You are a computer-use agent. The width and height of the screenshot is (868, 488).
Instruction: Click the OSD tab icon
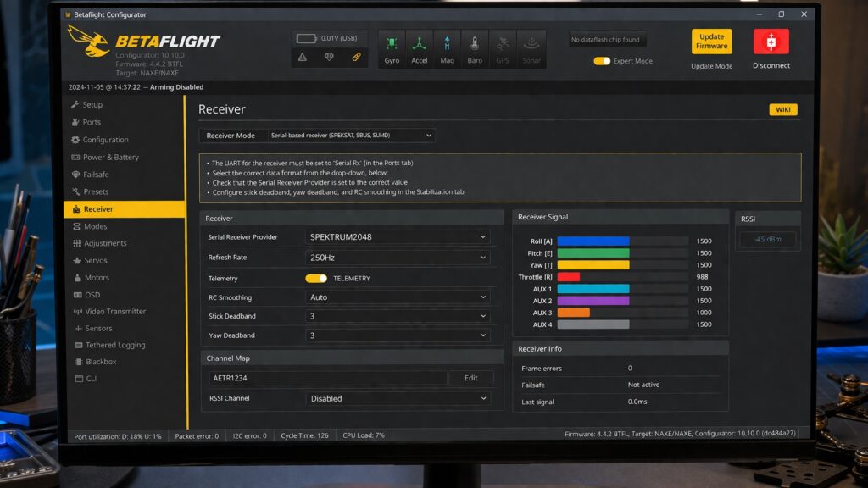[77, 295]
